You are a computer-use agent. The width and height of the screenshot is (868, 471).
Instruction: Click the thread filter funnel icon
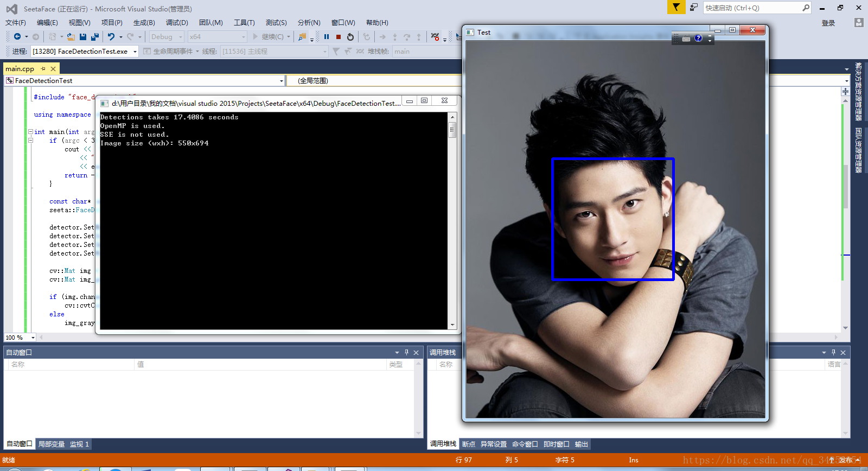pyautogui.click(x=336, y=51)
